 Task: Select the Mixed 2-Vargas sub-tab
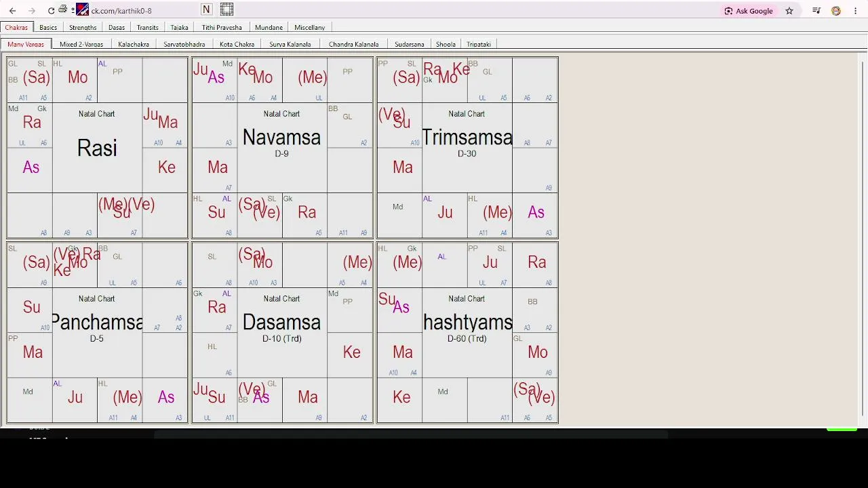(x=81, y=44)
